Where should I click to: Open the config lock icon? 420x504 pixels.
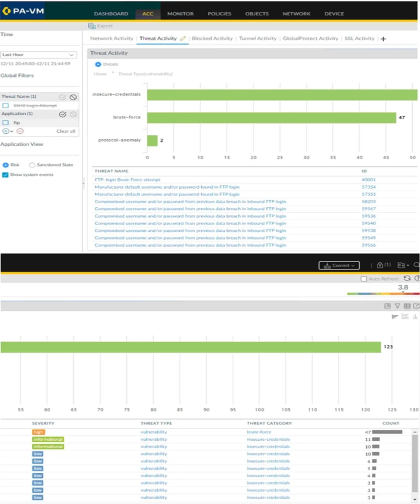tap(380, 265)
